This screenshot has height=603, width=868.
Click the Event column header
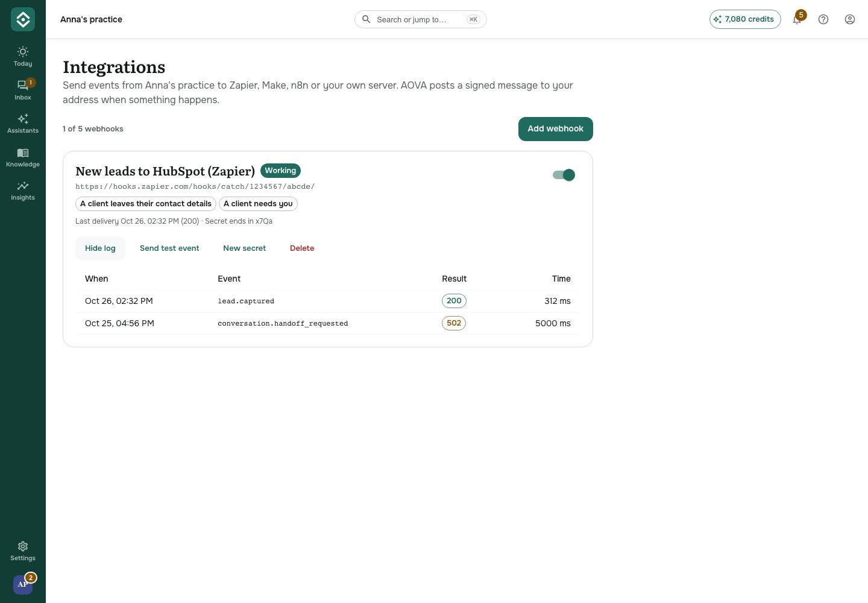tap(229, 279)
